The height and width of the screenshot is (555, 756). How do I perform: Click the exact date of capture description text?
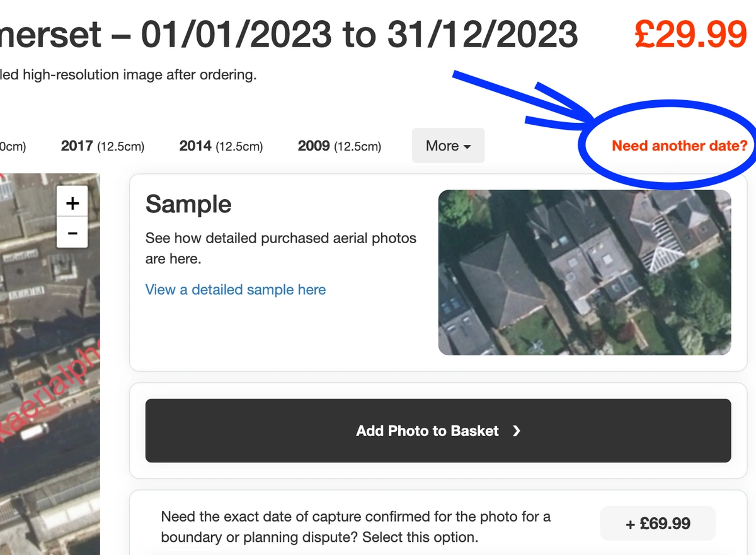[x=356, y=527]
